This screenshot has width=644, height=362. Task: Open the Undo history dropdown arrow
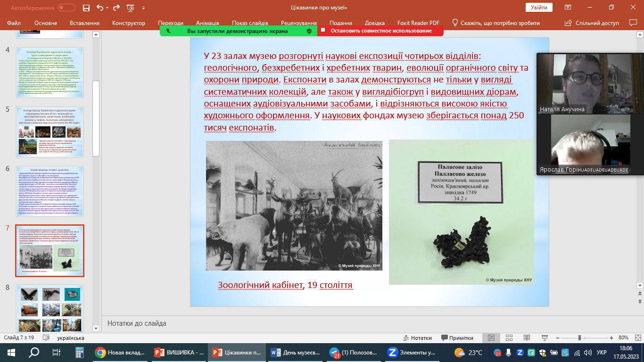107,8
